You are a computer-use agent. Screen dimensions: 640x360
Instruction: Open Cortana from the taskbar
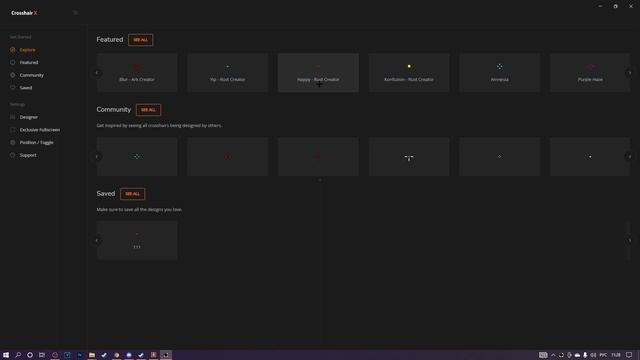30,355
